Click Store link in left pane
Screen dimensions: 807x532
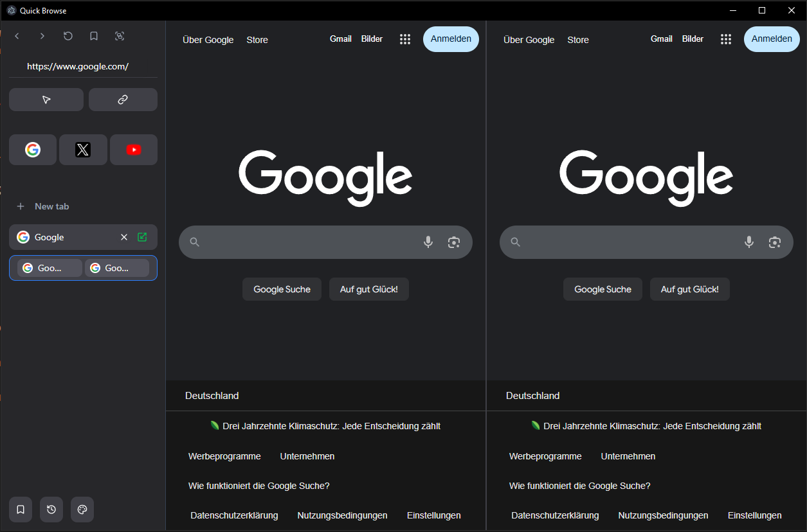point(257,40)
